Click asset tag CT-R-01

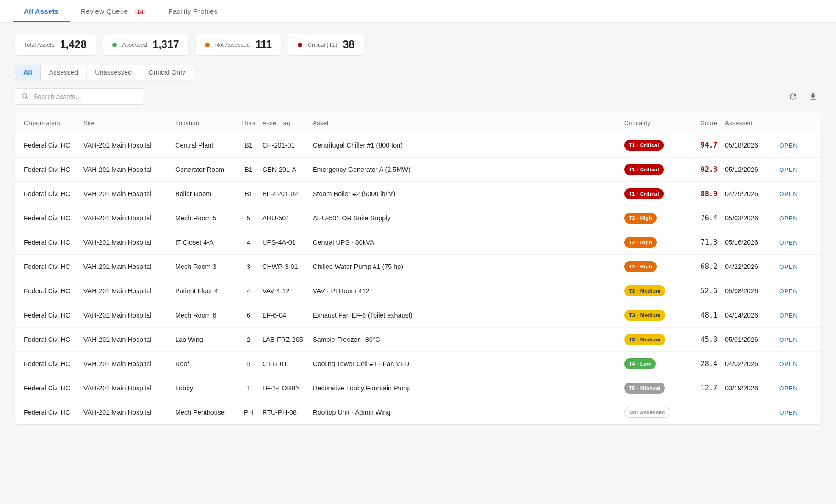click(x=275, y=364)
